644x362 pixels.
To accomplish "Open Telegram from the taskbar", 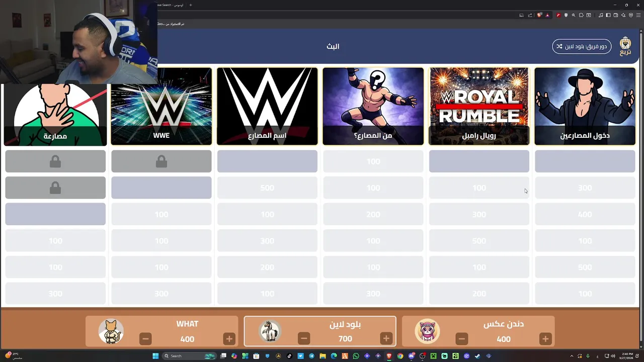I will [x=311, y=356].
